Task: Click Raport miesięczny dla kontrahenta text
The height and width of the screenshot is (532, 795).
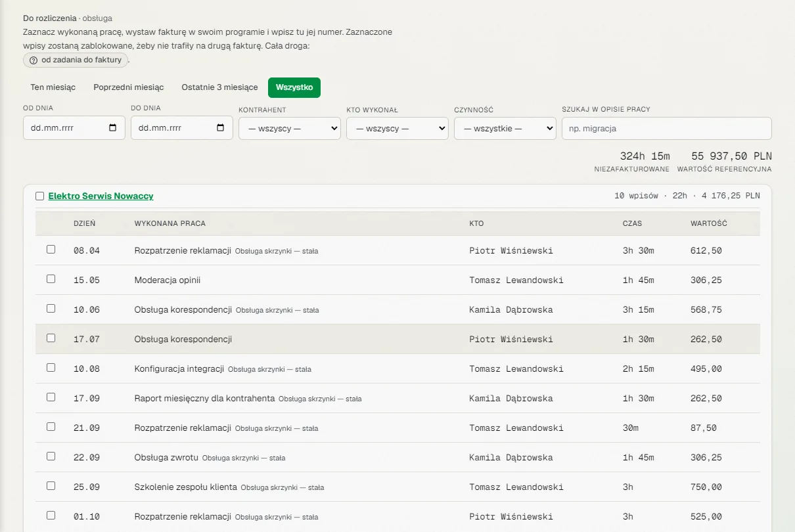Action: coord(204,399)
